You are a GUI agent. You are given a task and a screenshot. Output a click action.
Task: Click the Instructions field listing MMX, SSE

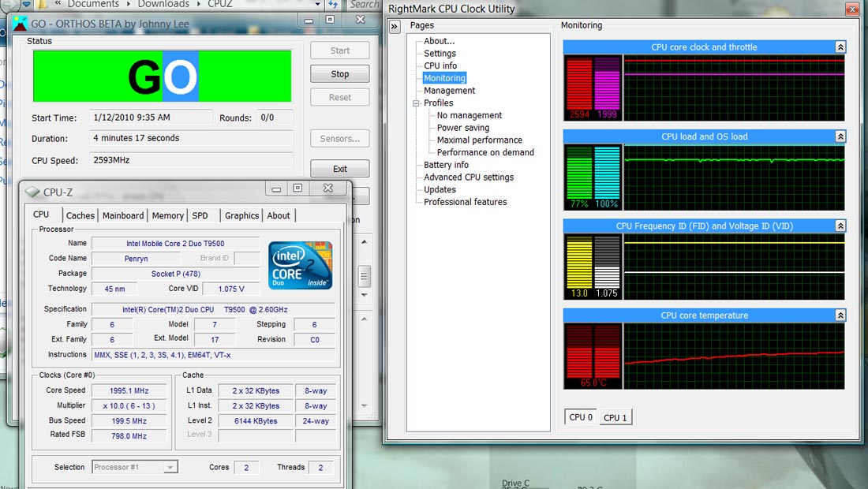click(x=214, y=355)
